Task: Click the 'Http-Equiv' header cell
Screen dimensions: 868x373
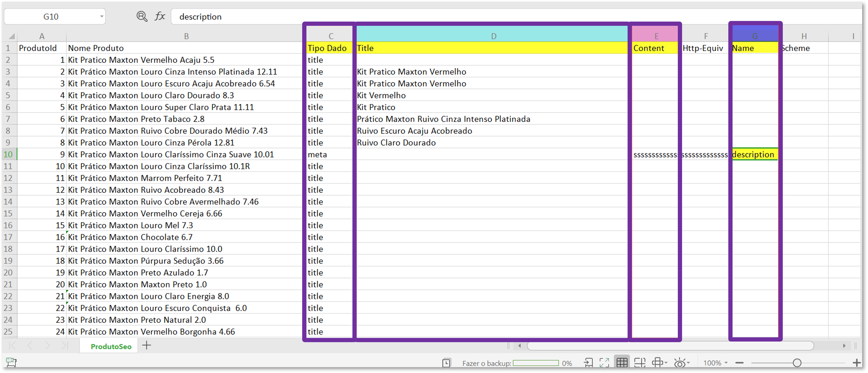Action: coord(705,48)
